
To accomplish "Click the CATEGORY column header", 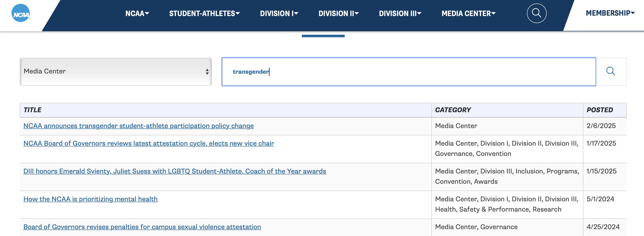I will [453, 110].
